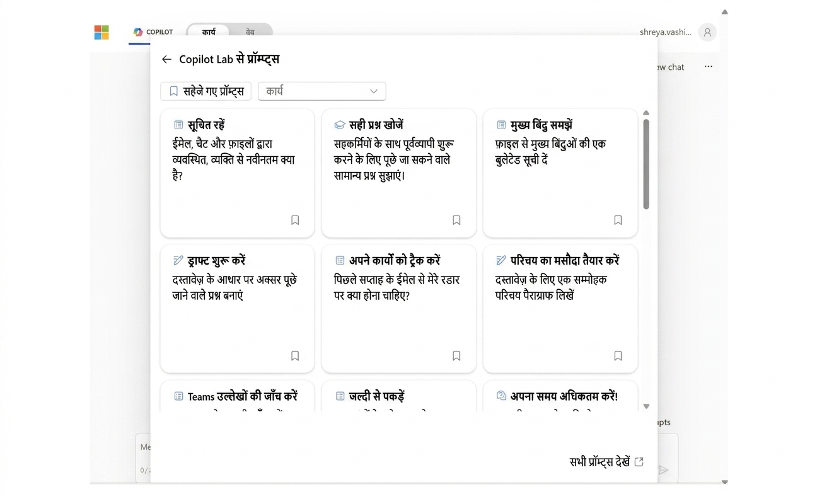Click the graduation cap icon on सही प्रश्न खोजें
This screenshot has height=504, width=822.
tap(340, 125)
